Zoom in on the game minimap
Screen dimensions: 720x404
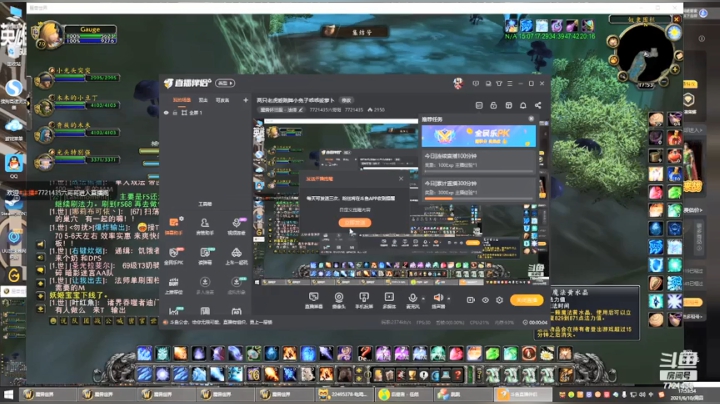[675, 69]
